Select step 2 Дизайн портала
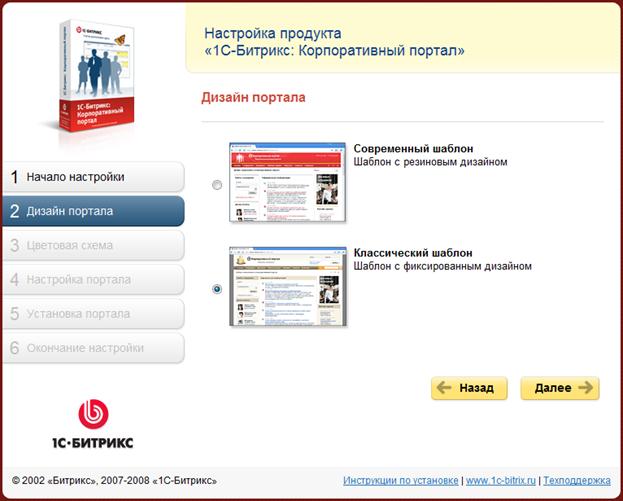Screen dimensions: 623x501 point(93,211)
